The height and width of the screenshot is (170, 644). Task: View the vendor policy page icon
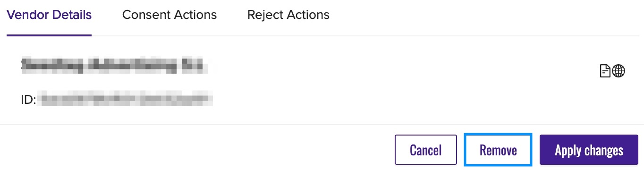tap(605, 71)
